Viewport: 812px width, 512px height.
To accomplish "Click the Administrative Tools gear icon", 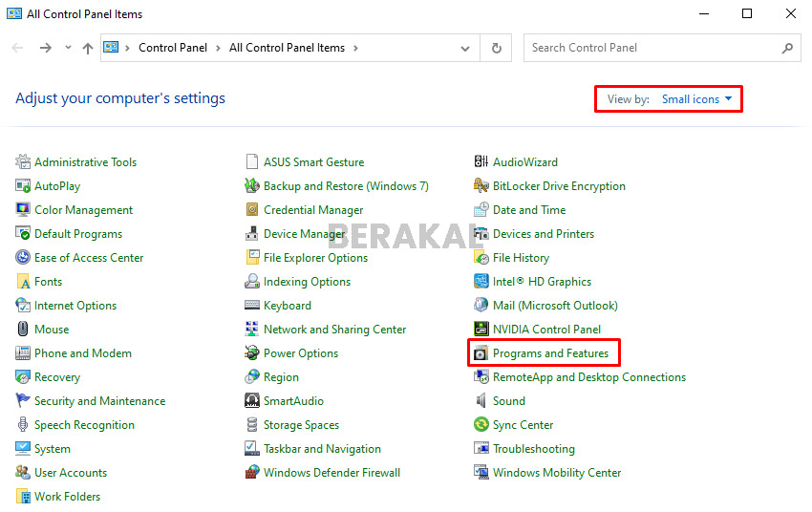I will (23, 162).
